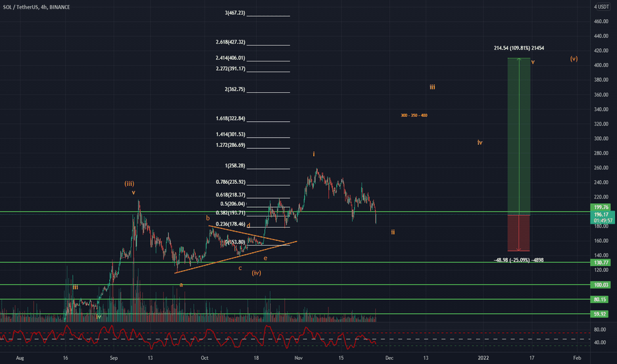Select triangle label 'c' below lower trendline
The width and height of the screenshot is (617, 364).
point(240,269)
